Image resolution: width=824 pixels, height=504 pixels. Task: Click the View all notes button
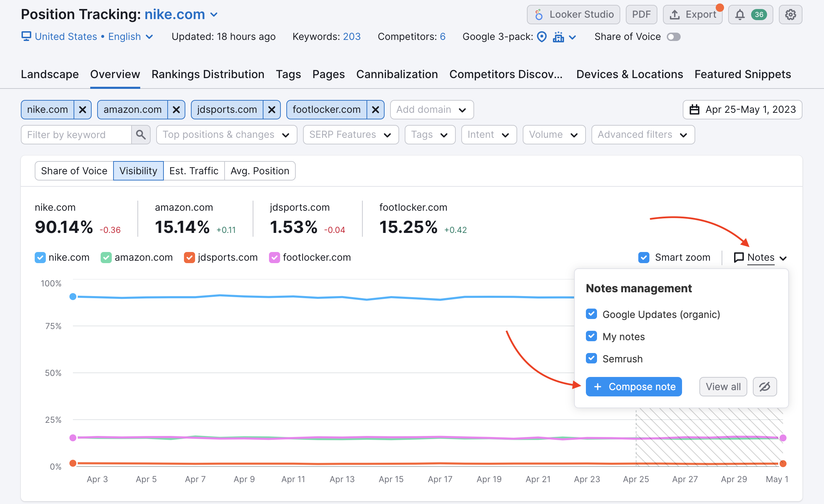point(723,386)
